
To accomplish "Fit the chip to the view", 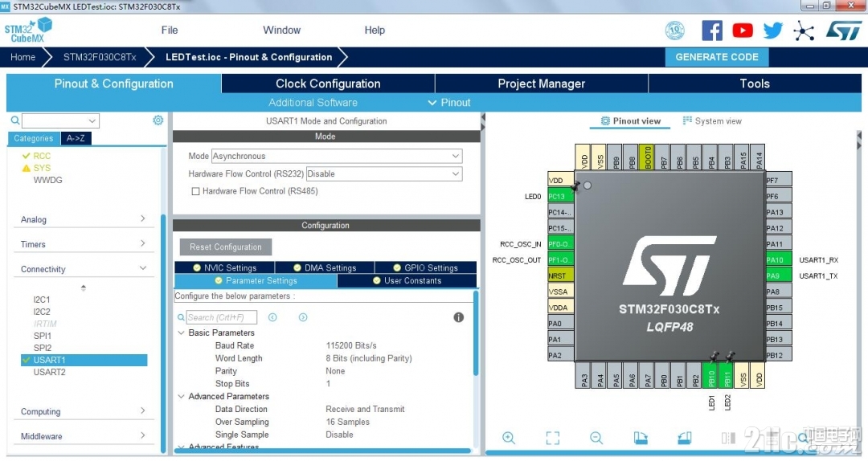I will (552, 438).
